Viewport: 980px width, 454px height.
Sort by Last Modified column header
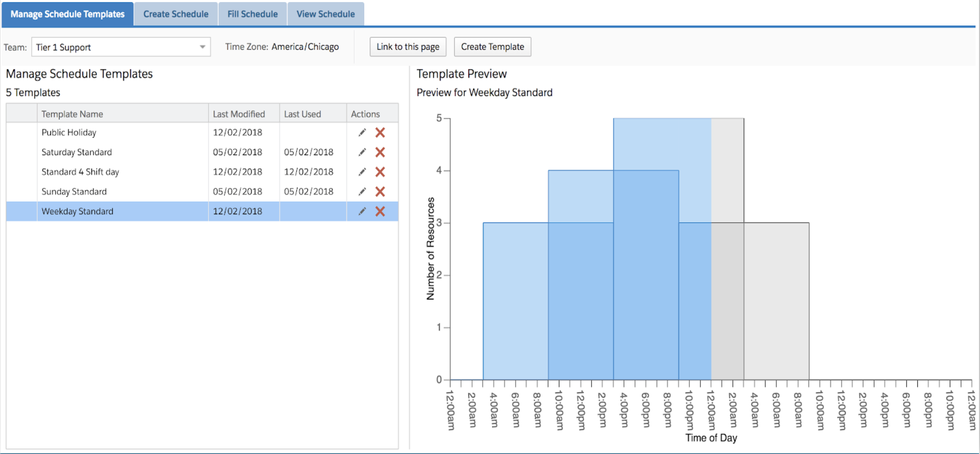pos(239,114)
